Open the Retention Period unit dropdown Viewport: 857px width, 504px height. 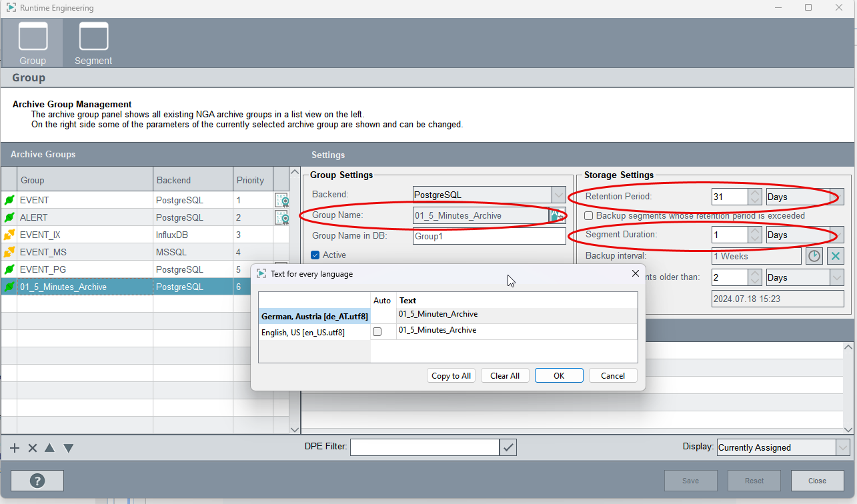click(836, 196)
